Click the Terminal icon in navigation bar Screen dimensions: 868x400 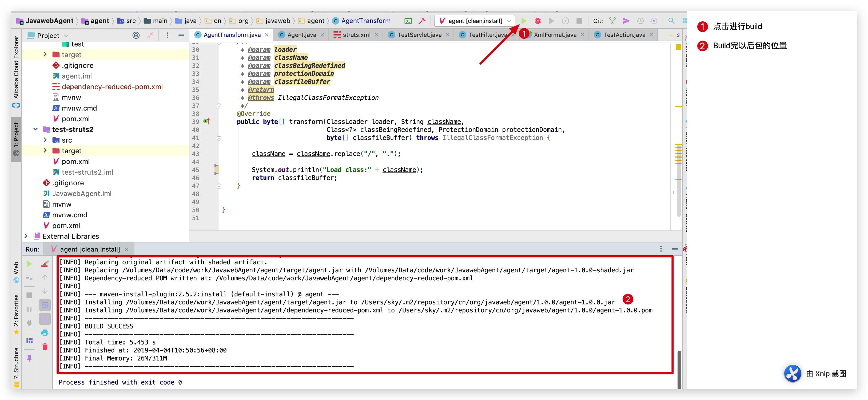[x=408, y=21]
